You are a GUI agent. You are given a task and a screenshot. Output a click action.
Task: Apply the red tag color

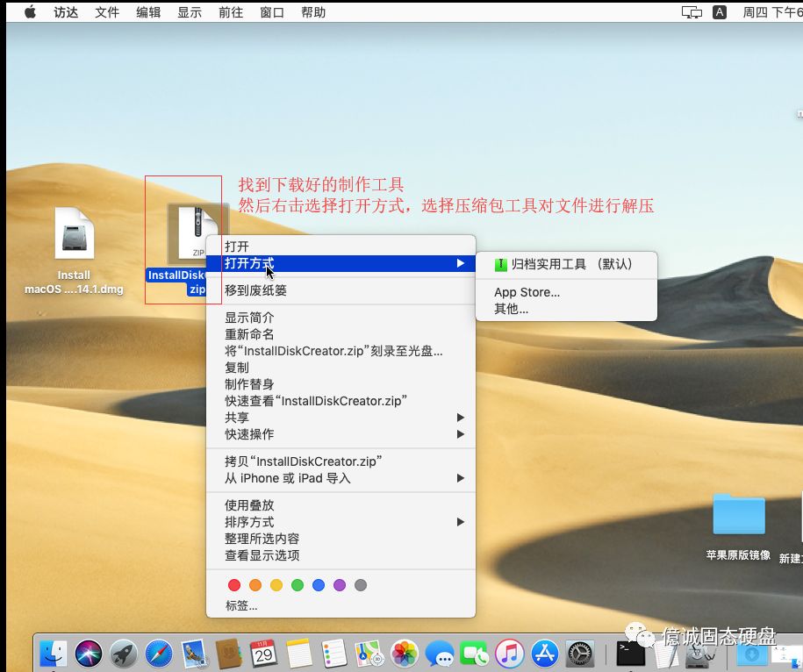pos(234,585)
